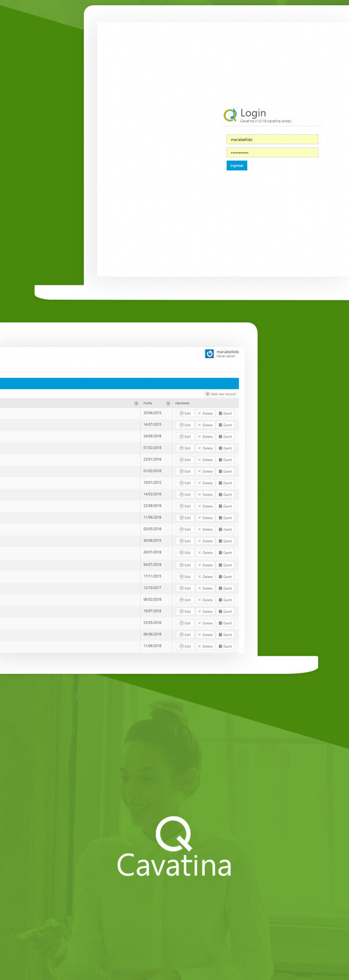Delete the 14/07/2015 record

pos(205,425)
